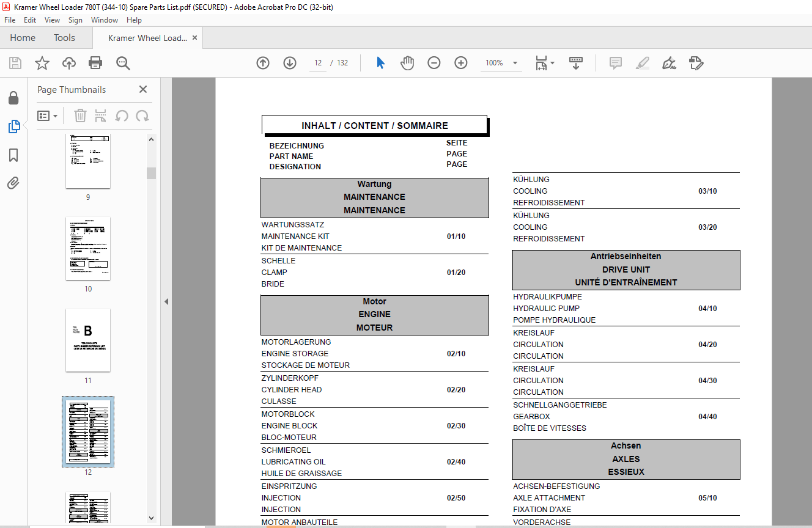Viewport: 812px width, 528px height.
Task: Close the Kramer Wheel Loader document tab
Action: 194,38
